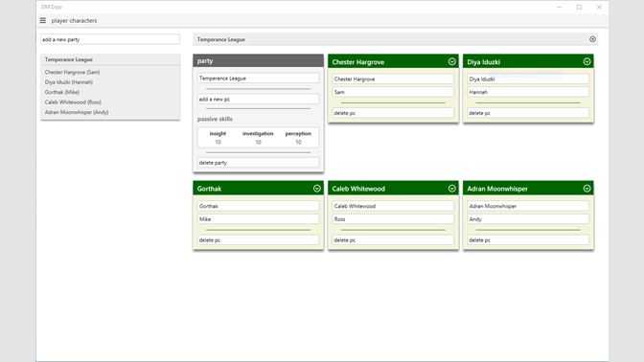
Task: Select Gorthak (Mike) in sidebar
Action: [x=62, y=92]
